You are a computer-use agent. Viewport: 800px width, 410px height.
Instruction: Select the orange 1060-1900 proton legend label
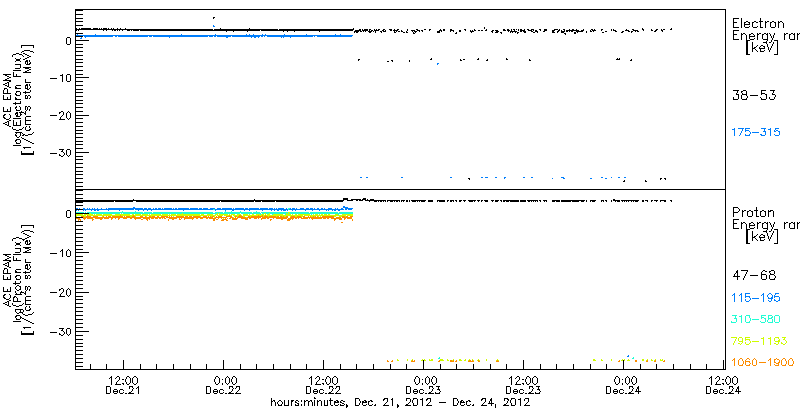[x=762, y=363]
